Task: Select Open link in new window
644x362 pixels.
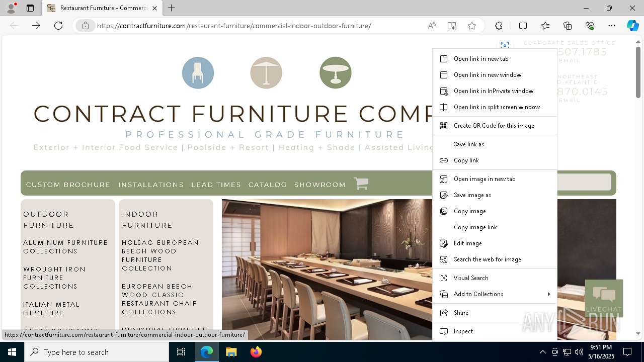Action: tap(495, 75)
